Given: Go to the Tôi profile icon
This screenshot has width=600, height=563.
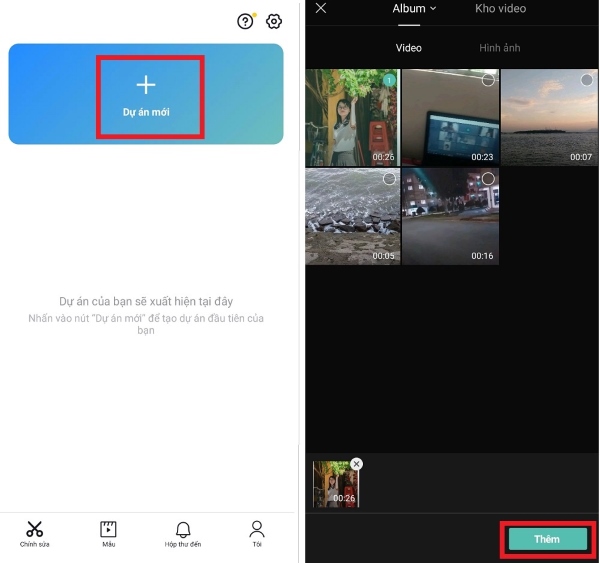Looking at the screenshot, I should pyautogui.click(x=257, y=529).
